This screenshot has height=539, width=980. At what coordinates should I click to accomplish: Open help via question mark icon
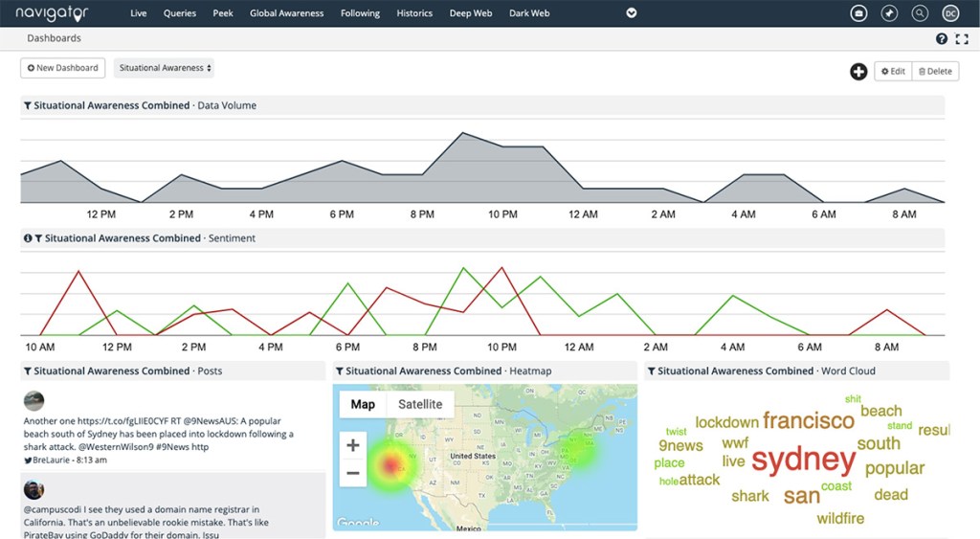click(942, 38)
